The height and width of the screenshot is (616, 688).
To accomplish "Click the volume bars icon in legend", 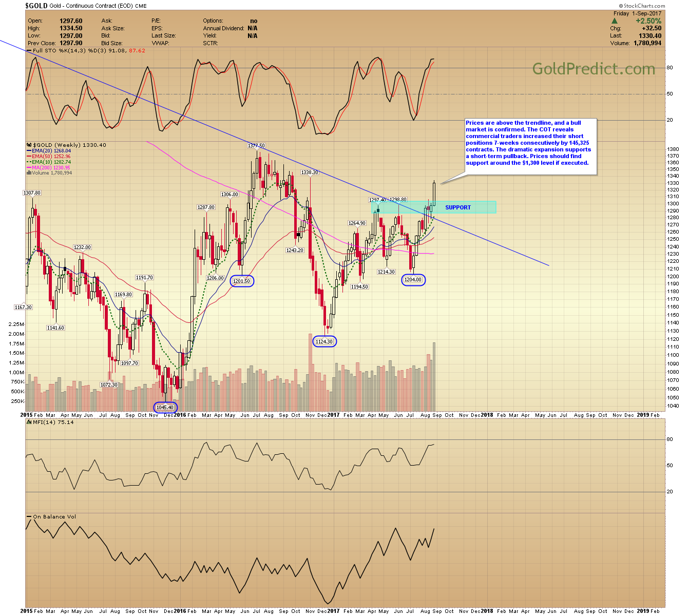I will (x=28, y=173).
